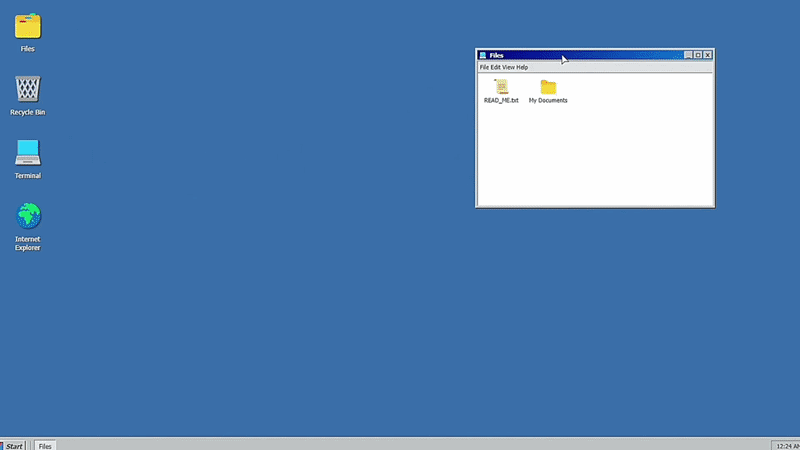Launch the Terminal desktop icon

click(x=28, y=153)
